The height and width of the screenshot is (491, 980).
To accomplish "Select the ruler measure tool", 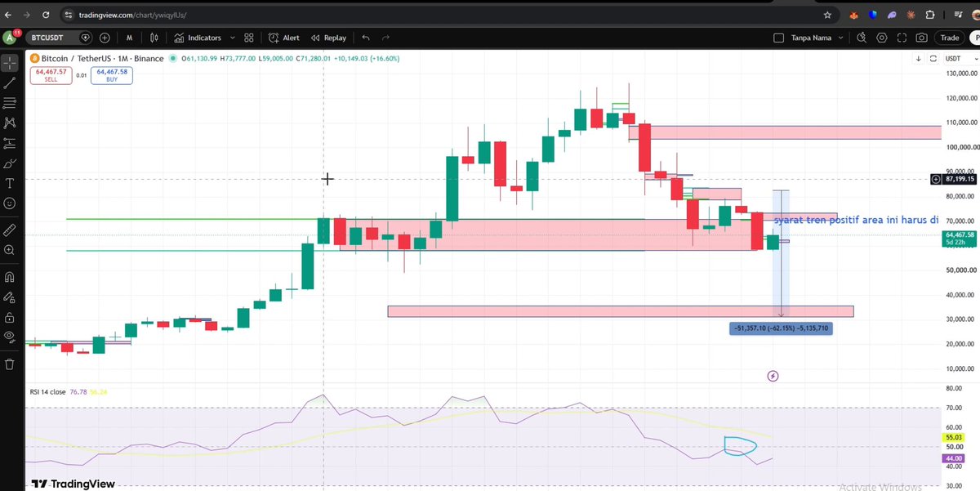I will pyautogui.click(x=10, y=230).
